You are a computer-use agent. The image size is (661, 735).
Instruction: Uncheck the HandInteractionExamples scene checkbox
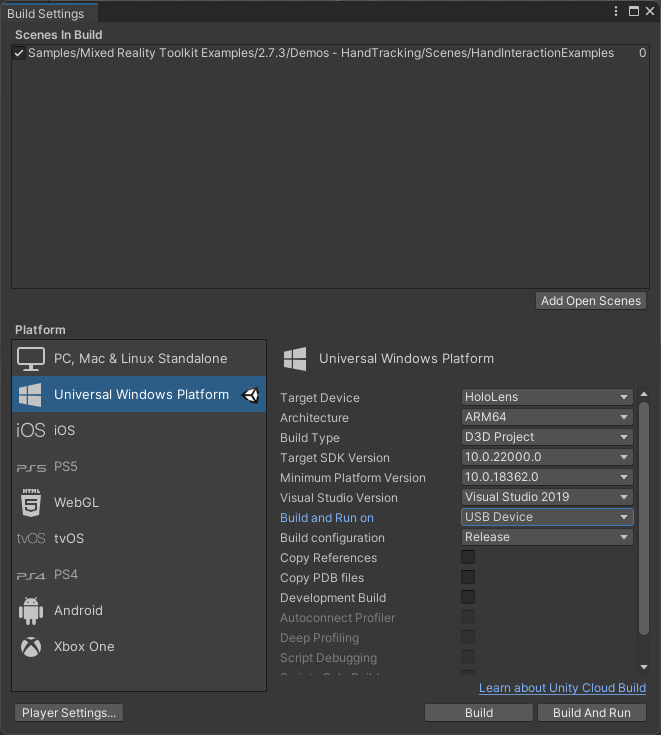[x=19, y=53]
